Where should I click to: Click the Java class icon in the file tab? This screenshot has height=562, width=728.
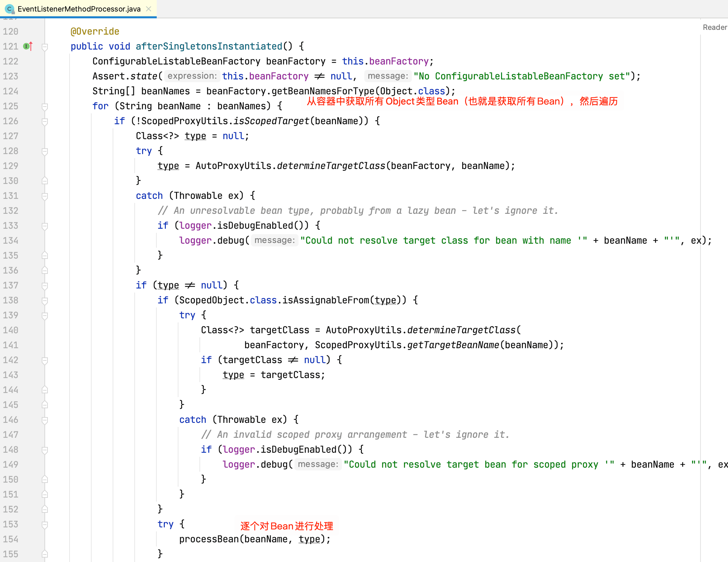click(9, 9)
